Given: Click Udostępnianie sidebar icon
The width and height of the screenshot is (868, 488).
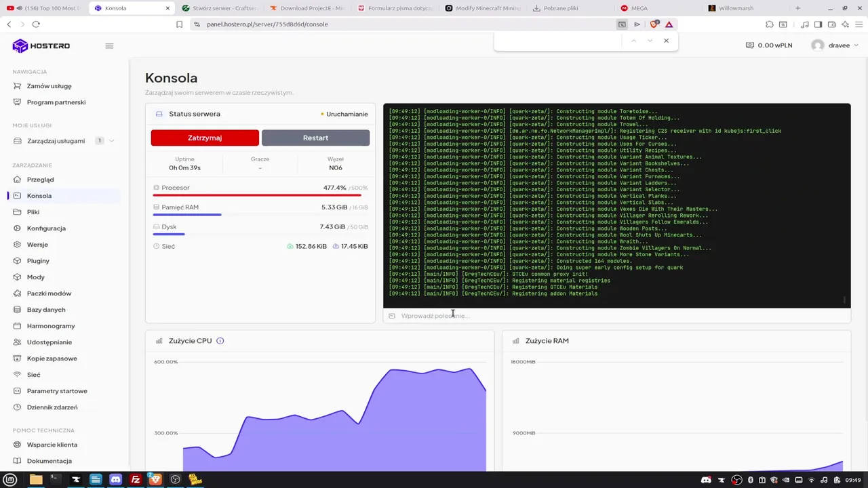Looking at the screenshot, I should [x=18, y=342].
